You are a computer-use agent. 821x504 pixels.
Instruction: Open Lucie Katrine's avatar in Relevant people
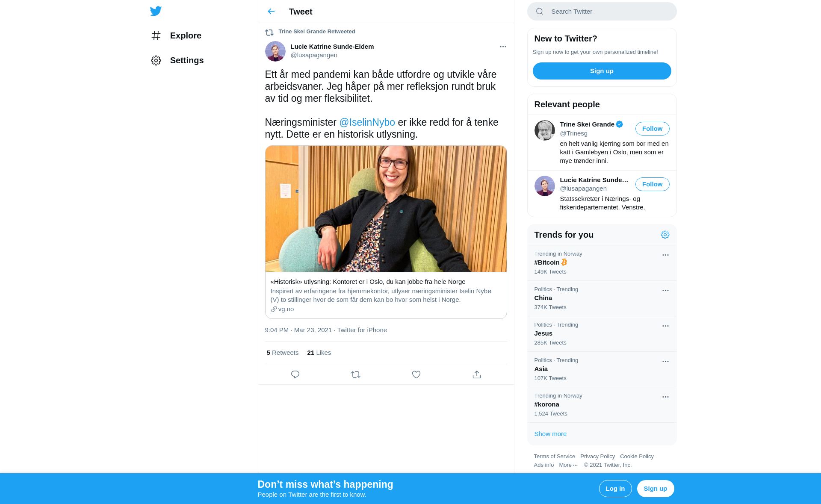click(x=545, y=186)
